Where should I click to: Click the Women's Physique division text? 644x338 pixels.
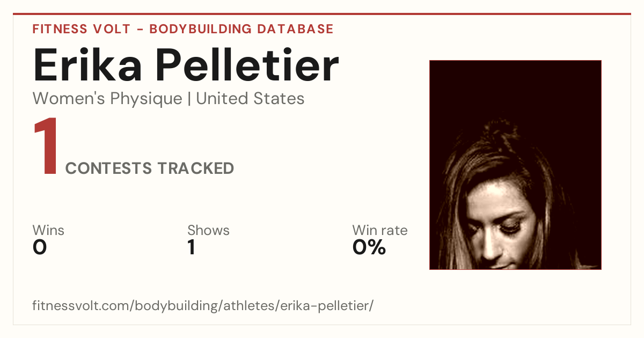coord(107,99)
